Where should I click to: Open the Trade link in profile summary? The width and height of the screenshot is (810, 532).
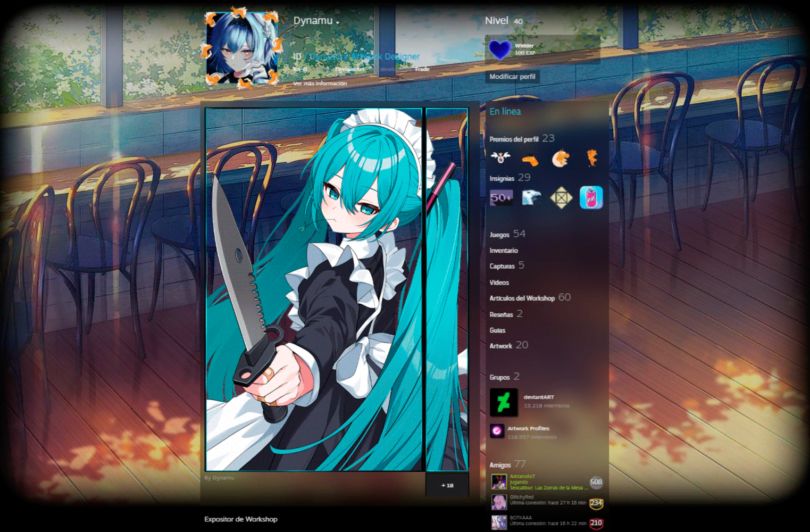422,69
